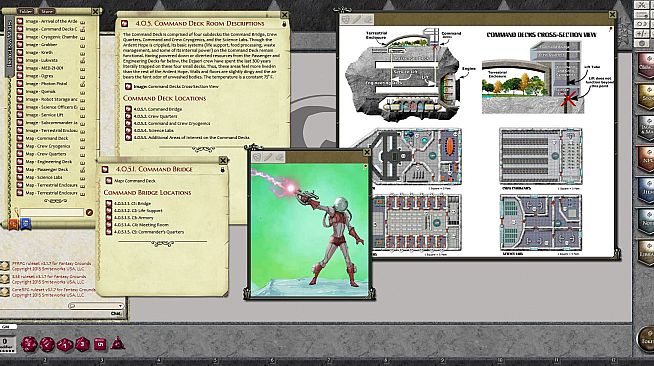Select the pencil drawing tool in the cross-section map window
The image size is (654, 366).
point(357,19)
